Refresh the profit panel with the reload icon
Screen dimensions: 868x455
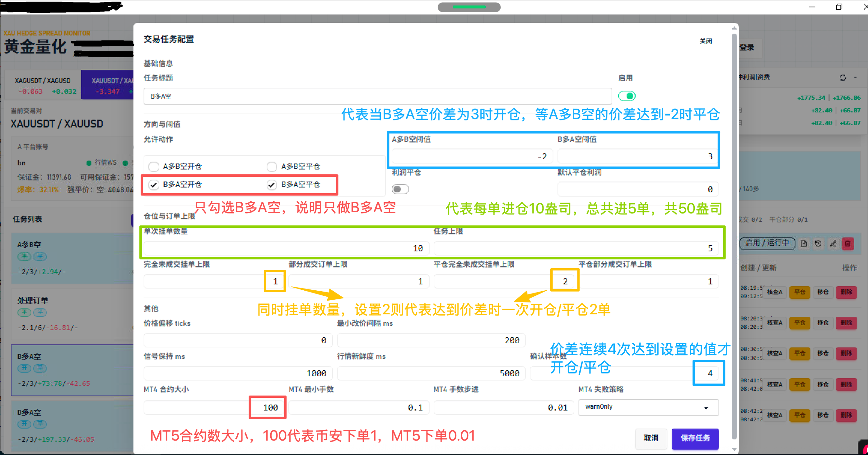843,77
